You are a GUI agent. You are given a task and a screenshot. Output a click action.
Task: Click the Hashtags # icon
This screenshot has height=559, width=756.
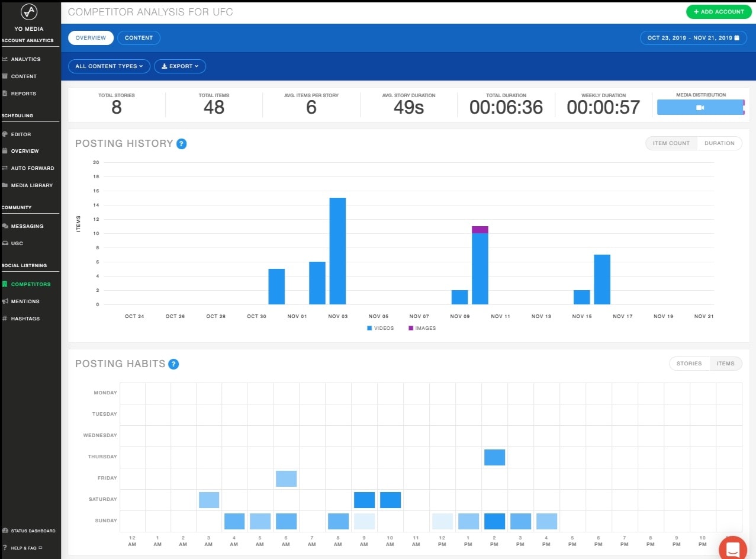(5, 319)
